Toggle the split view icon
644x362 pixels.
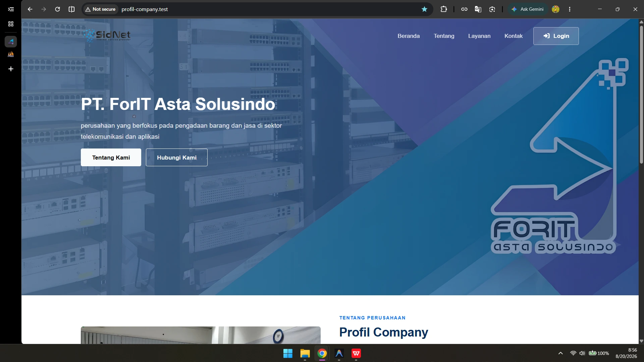[71, 9]
